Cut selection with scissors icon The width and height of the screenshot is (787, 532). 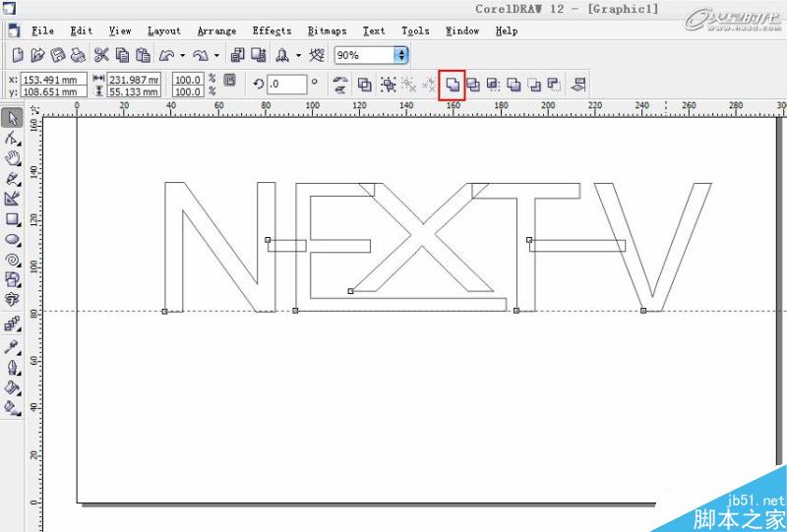[x=101, y=55]
